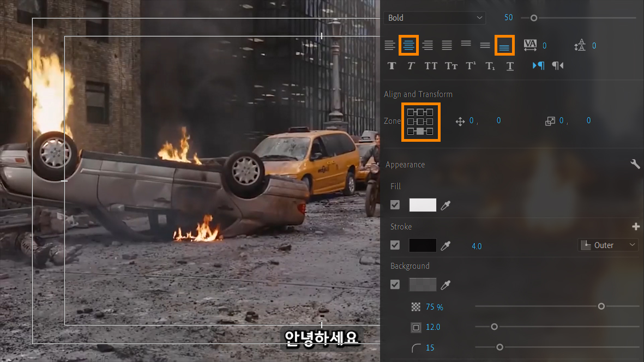Open the gray Background color swatch

tap(423, 285)
